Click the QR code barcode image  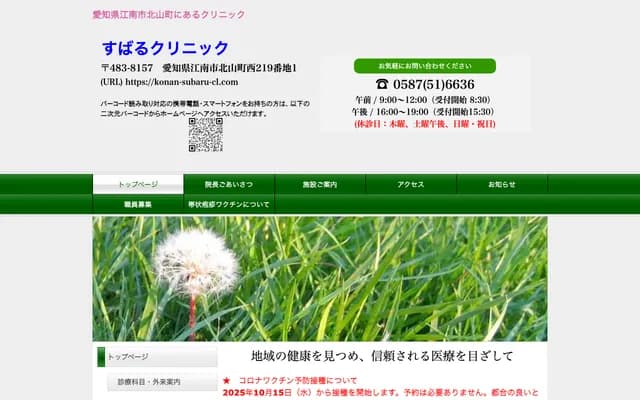click(205, 135)
